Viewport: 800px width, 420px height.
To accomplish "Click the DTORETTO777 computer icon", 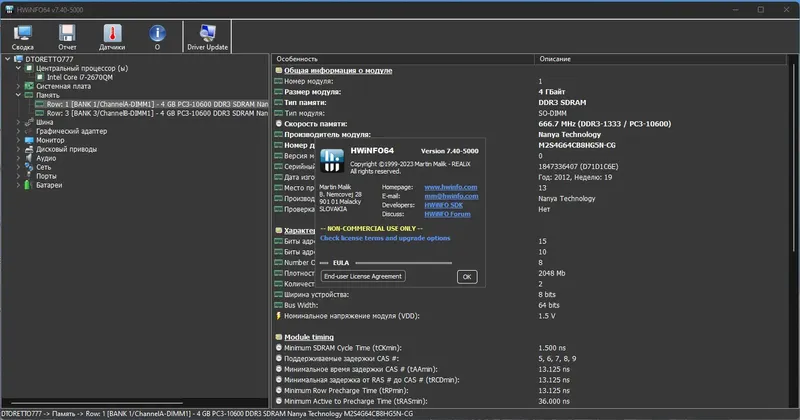I will click(18, 59).
